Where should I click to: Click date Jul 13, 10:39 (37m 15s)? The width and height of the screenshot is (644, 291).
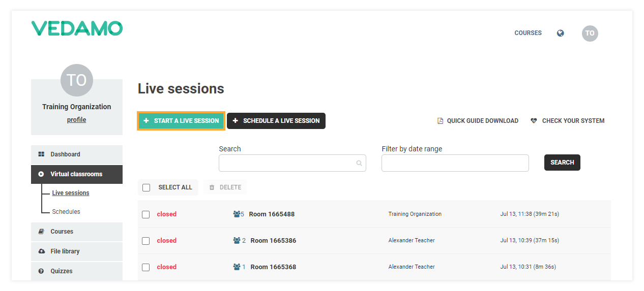click(530, 241)
